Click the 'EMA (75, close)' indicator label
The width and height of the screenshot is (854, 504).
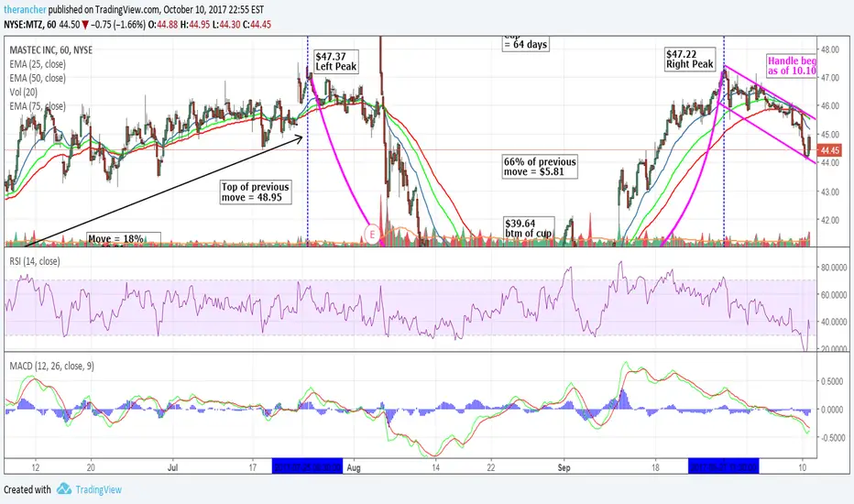(x=37, y=106)
